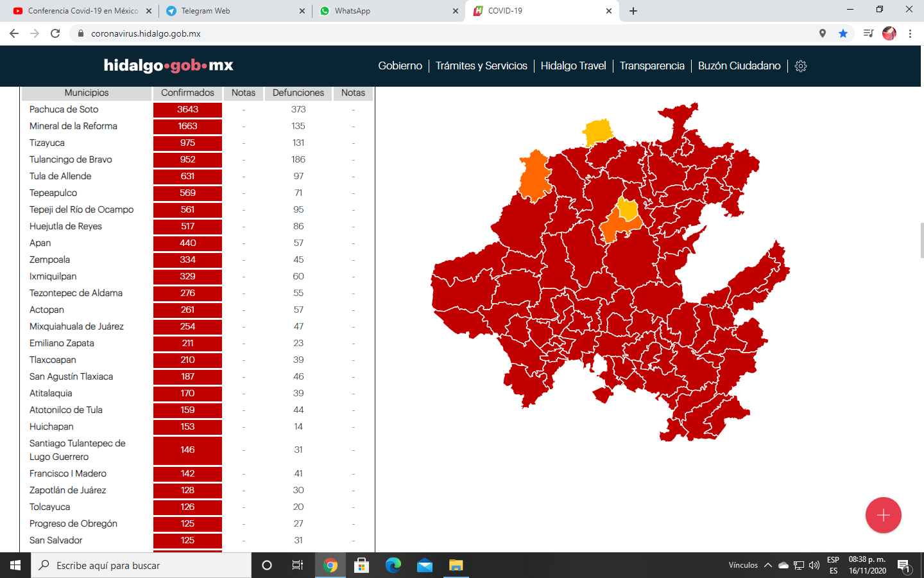Reload the page with the refresh icon
This screenshot has width=924, height=578.
pyautogui.click(x=55, y=33)
